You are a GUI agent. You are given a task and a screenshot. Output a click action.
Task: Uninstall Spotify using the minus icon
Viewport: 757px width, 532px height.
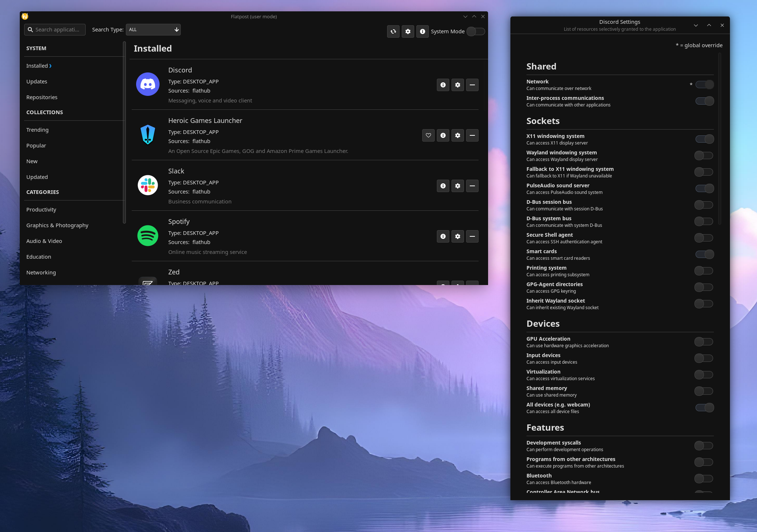coord(472,236)
